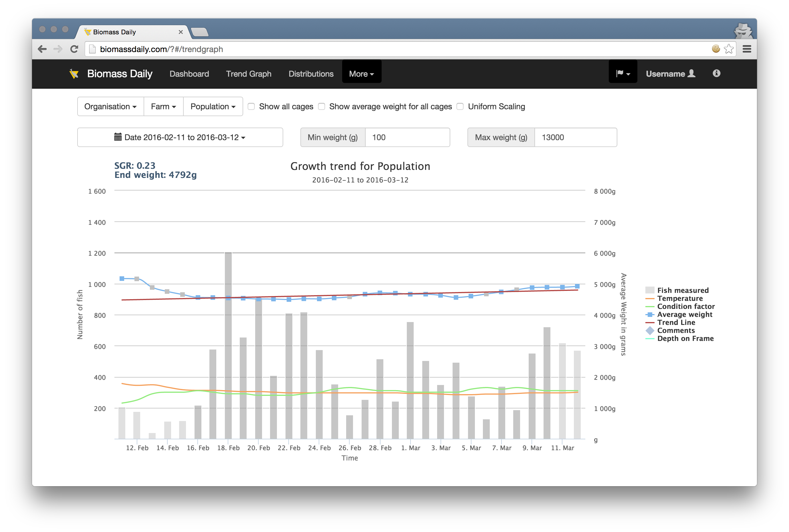
Task: Click the chart subtitle 2016-02-11 to 2016-03-12
Action: click(360, 180)
